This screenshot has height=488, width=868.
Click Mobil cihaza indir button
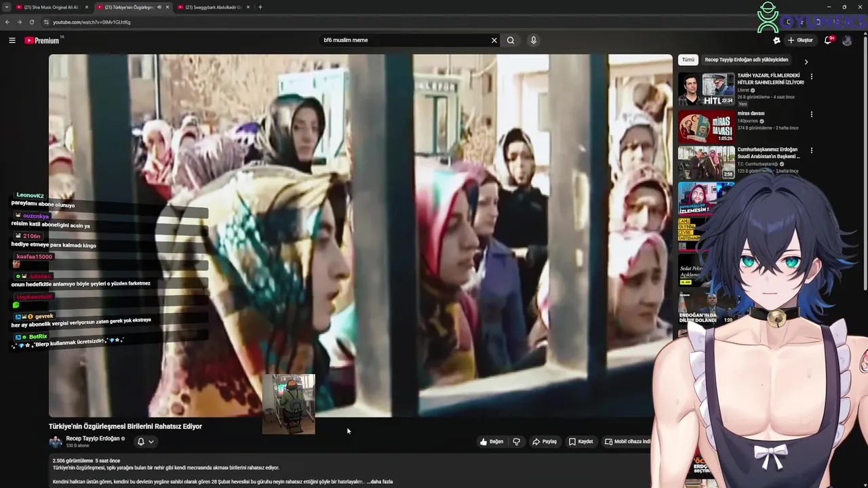pos(628,441)
